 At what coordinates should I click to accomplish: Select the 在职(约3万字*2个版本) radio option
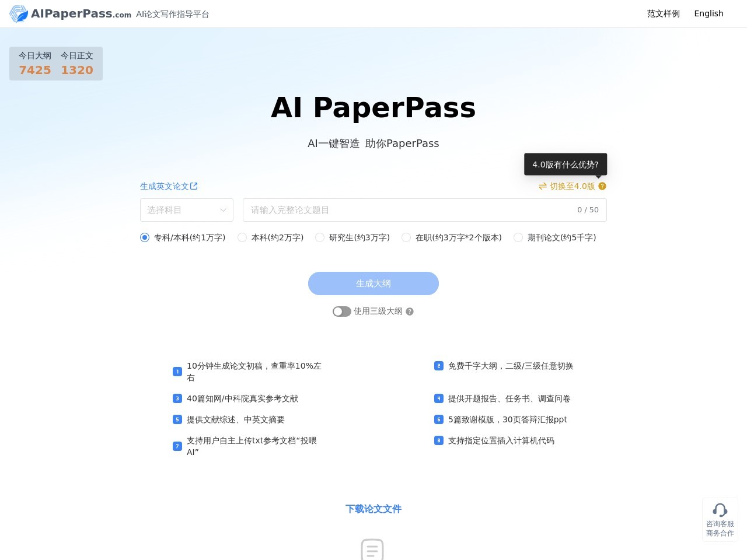(406, 237)
